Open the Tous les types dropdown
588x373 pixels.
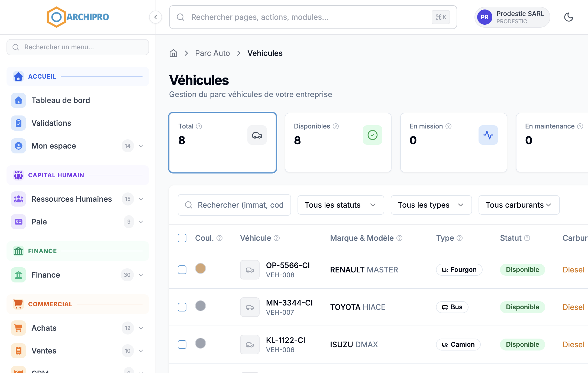431,205
